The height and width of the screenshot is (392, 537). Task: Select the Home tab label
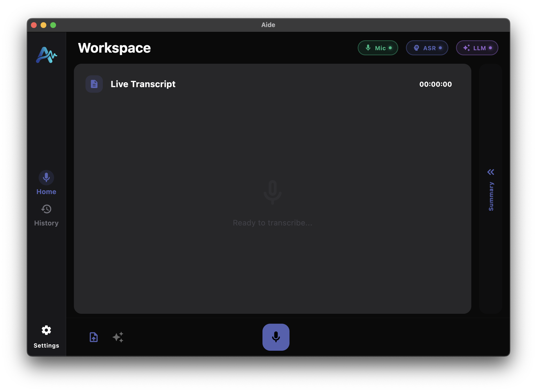pyautogui.click(x=46, y=192)
